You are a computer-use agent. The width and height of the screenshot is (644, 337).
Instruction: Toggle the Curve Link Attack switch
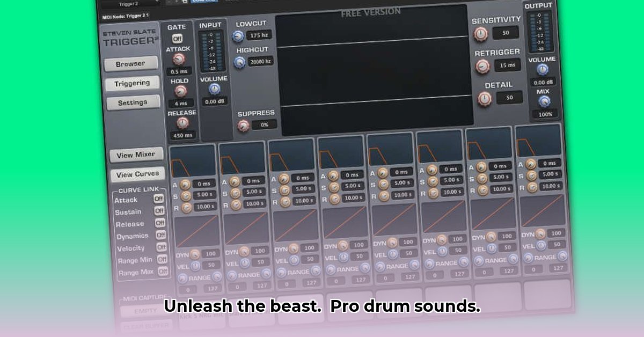(x=159, y=199)
